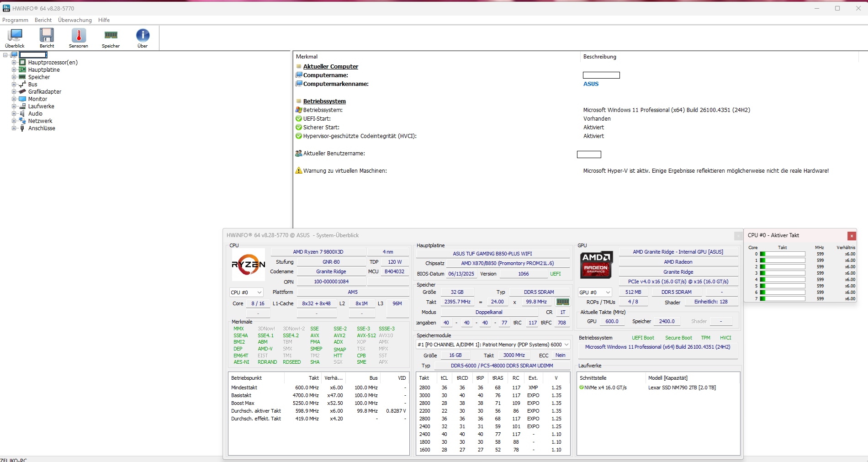Click the Core 0 clock bar
This screenshot has height=462, width=868.
point(782,254)
